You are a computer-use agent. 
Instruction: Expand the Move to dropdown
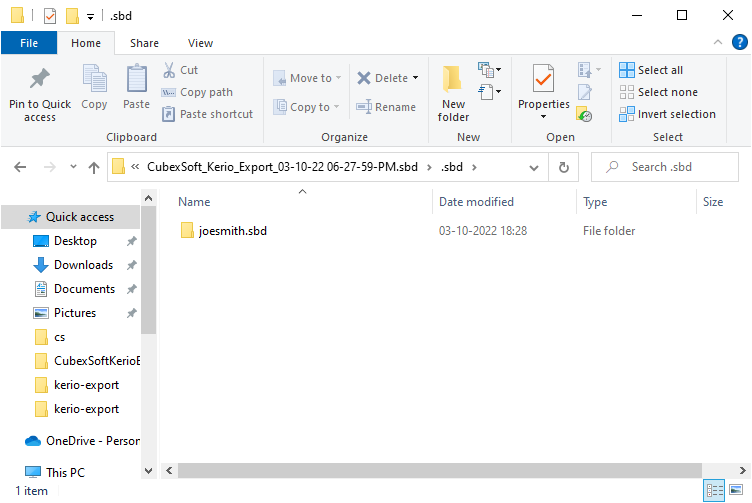pos(338,78)
